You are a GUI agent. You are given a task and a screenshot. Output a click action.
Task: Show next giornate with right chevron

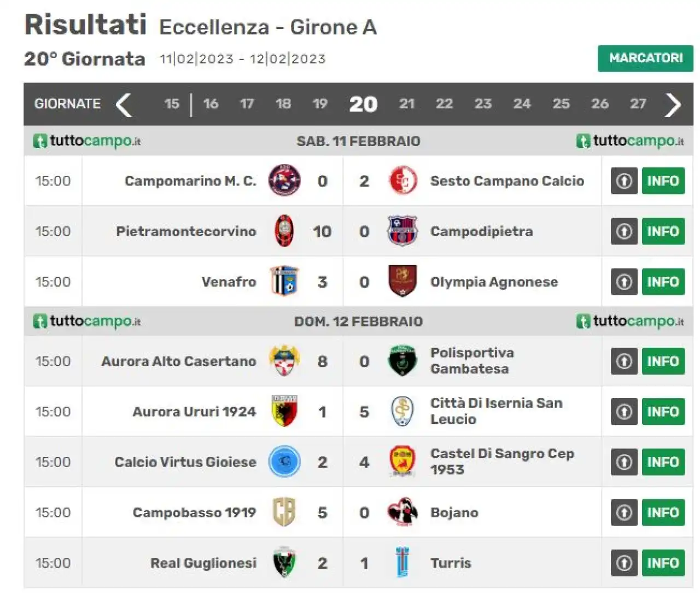coord(673,104)
